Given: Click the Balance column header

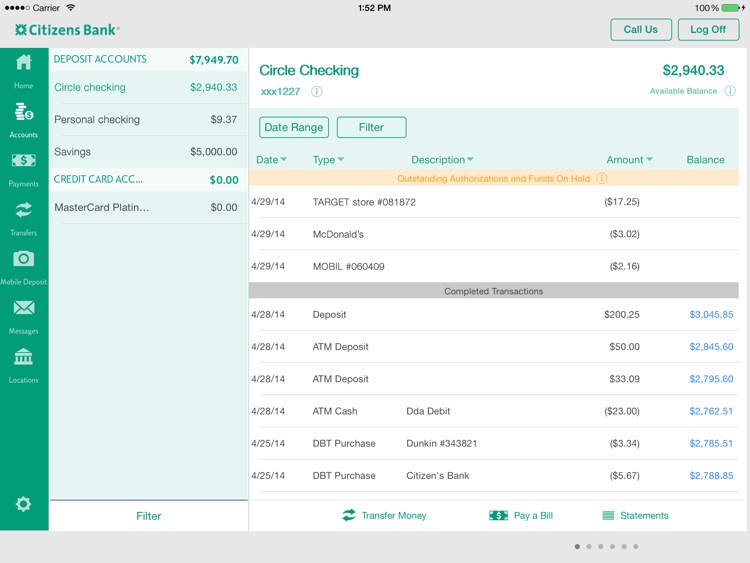Looking at the screenshot, I should [x=706, y=160].
